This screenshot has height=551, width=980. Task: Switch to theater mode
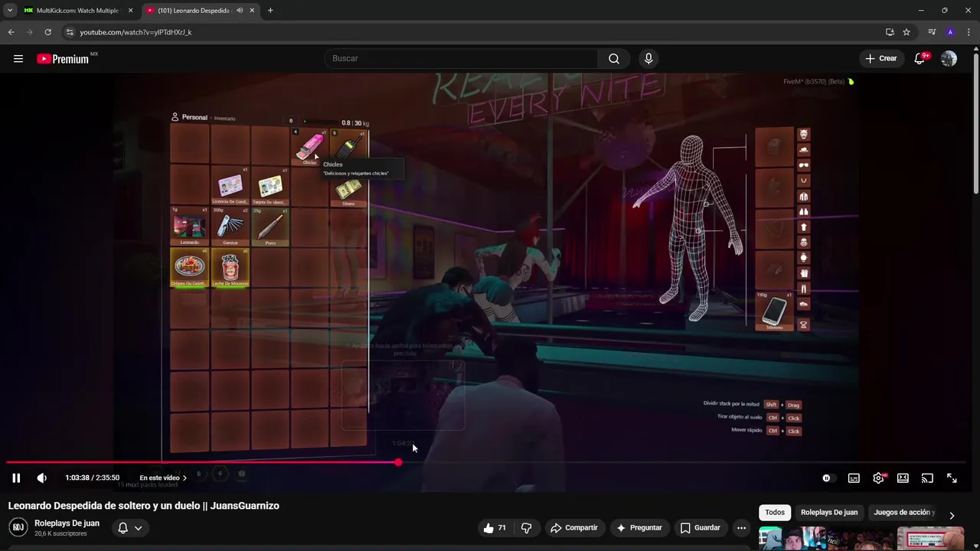click(903, 478)
